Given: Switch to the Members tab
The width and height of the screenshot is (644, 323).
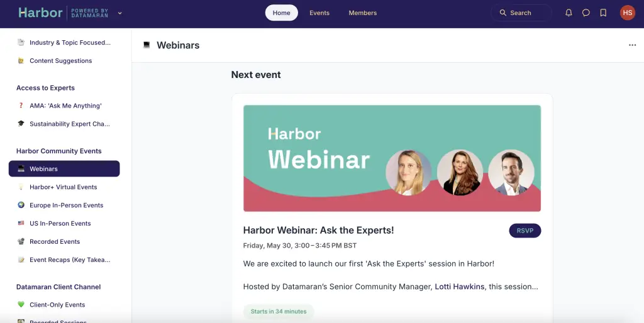Looking at the screenshot, I should coord(363,13).
